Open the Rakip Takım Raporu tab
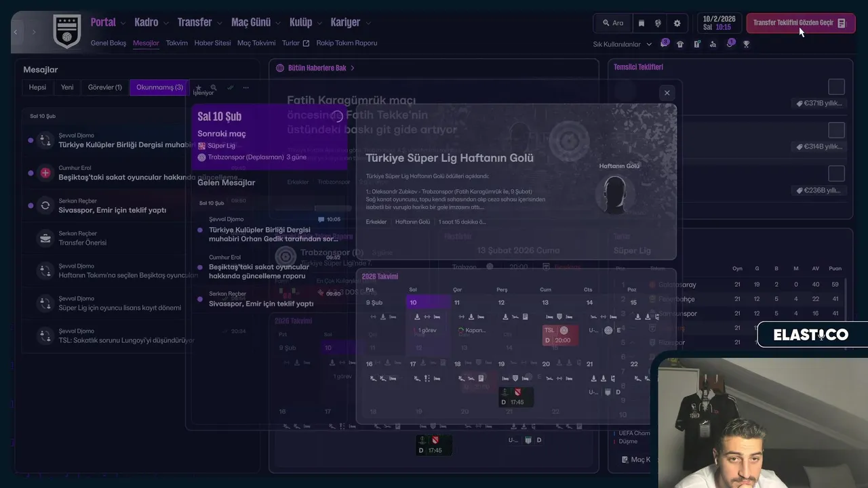868x488 pixels. pos(347,43)
